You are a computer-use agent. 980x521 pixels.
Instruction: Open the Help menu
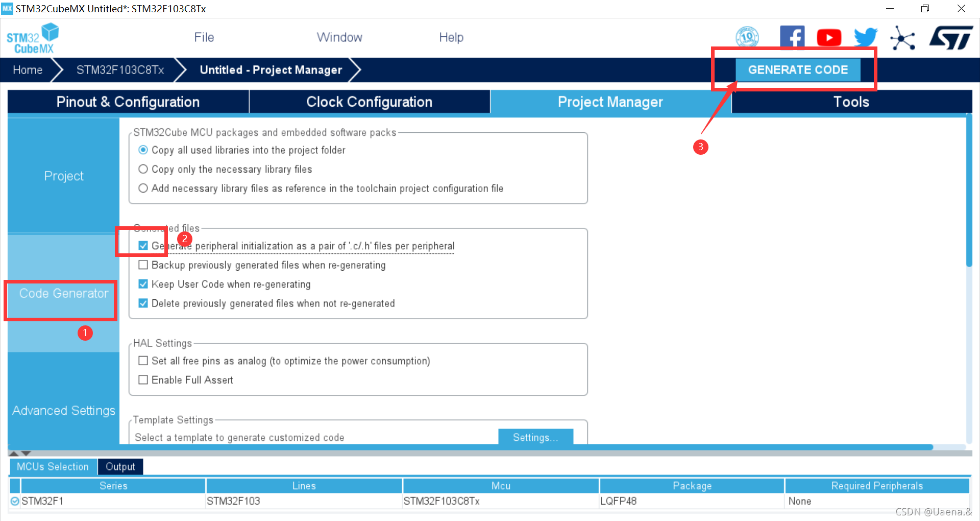click(451, 37)
